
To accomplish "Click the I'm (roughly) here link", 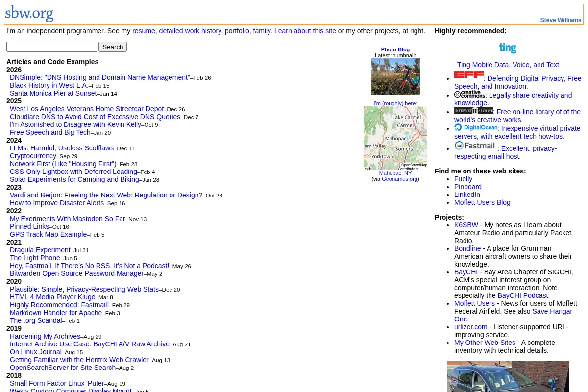I will tap(395, 103).
